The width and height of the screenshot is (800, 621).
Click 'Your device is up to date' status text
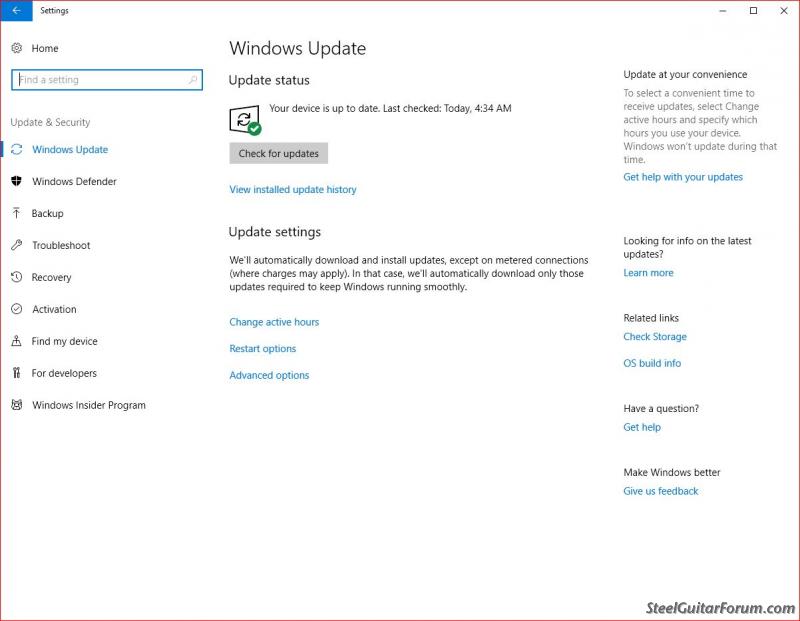(390, 108)
